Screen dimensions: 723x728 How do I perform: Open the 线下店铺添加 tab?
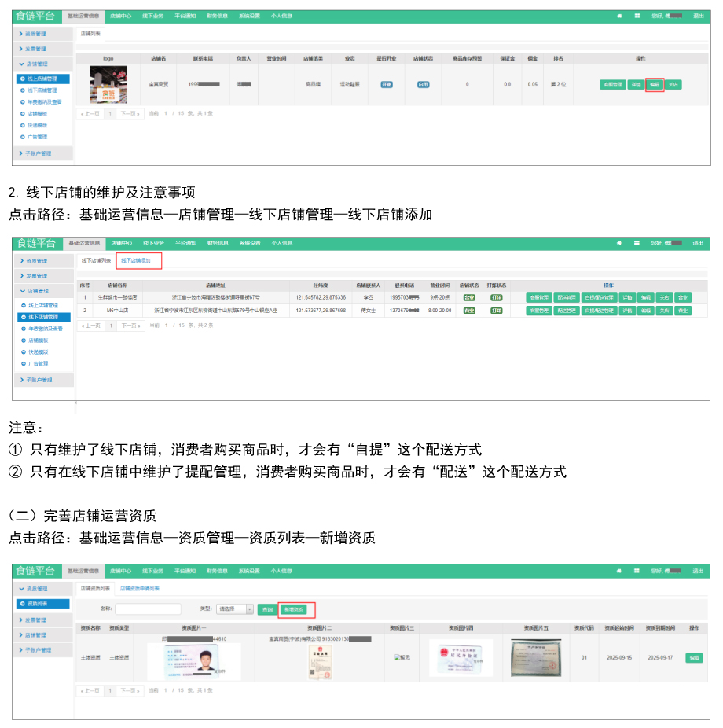[x=138, y=260]
